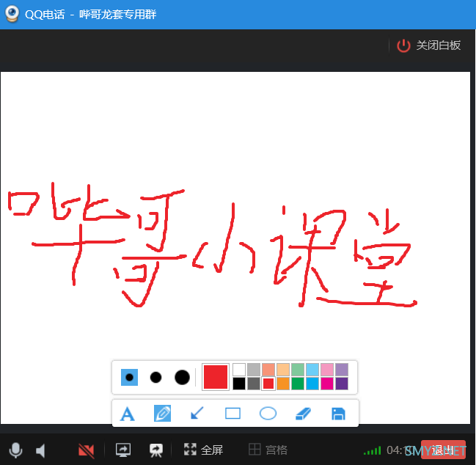This screenshot has width=476, height=465.
Task: Choose the large brush size
Action: [x=182, y=377]
